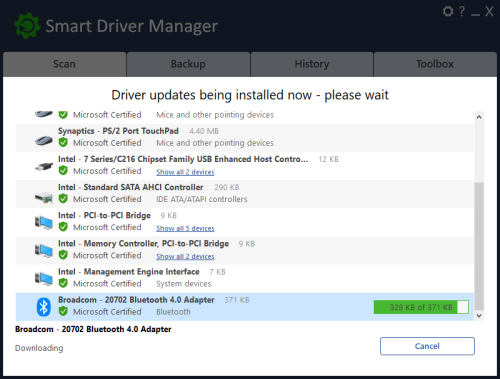Click System devices category text
This screenshot has width=500, height=379.
pyautogui.click(x=184, y=284)
